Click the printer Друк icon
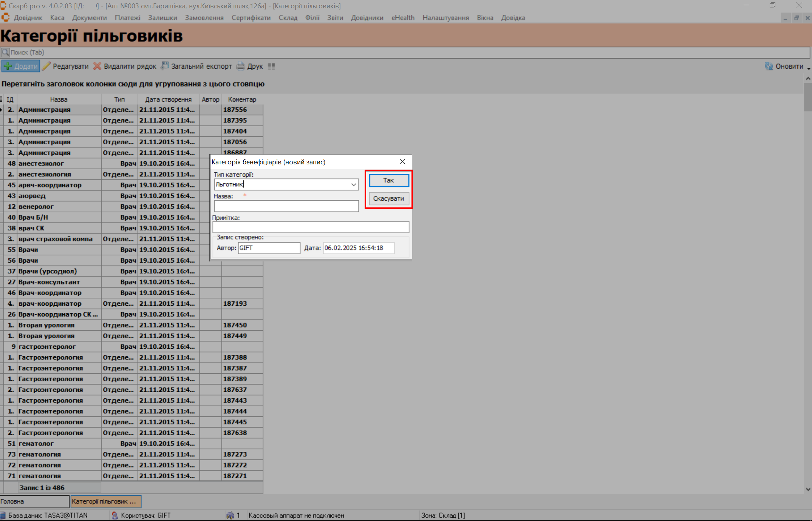This screenshot has height=521, width=812. point(240,66)
